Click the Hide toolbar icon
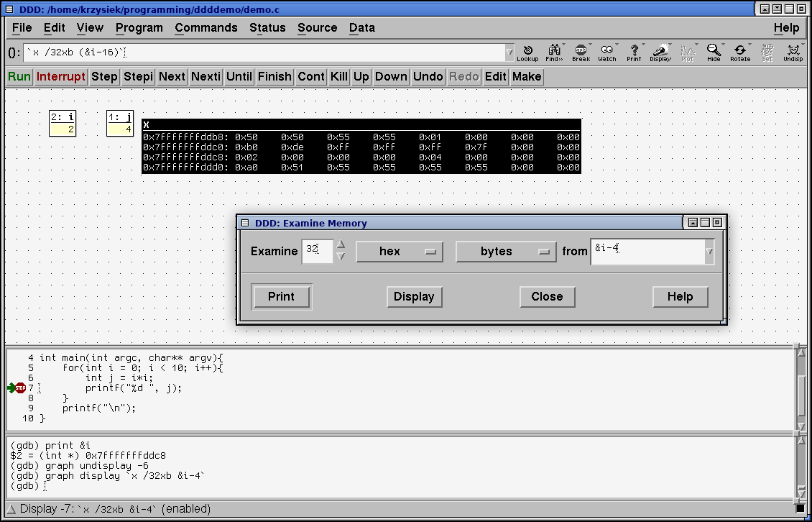The height and width of the screenshot is (522, 812). (714, 52)
